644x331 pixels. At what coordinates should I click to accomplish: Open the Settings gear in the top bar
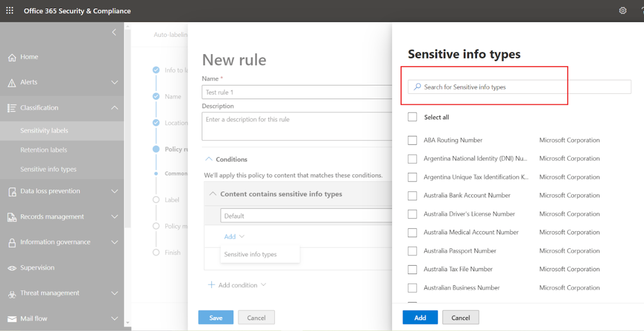[623, 10]
